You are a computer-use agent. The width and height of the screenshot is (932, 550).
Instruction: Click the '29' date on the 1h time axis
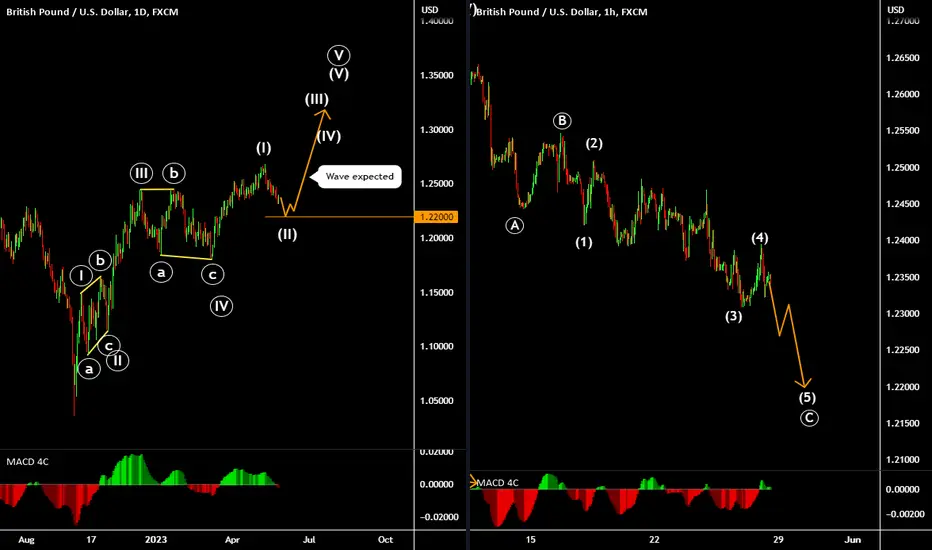click(x=777, y=539)
